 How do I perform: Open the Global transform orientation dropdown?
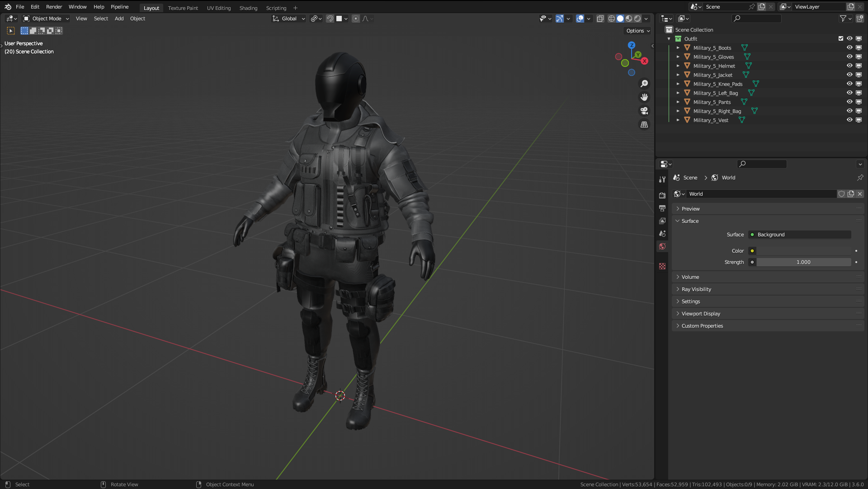[288, 19]
